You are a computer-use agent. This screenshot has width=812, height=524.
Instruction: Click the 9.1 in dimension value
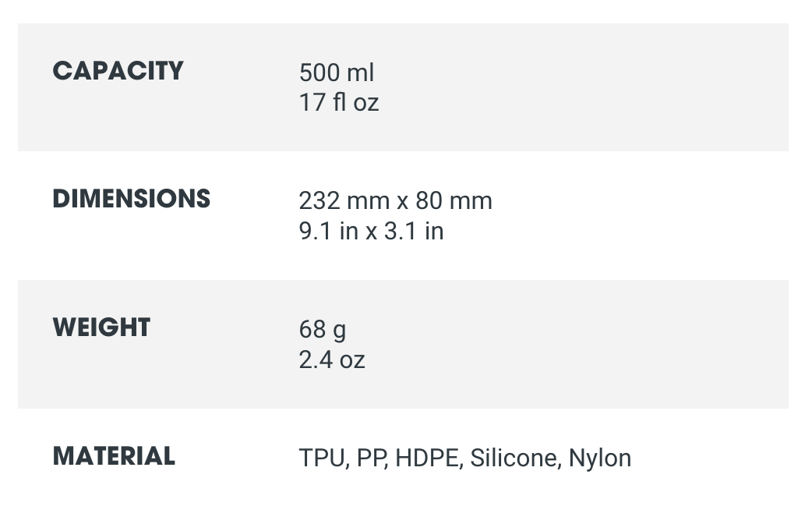pyautogui.click(x=328, y=232)
